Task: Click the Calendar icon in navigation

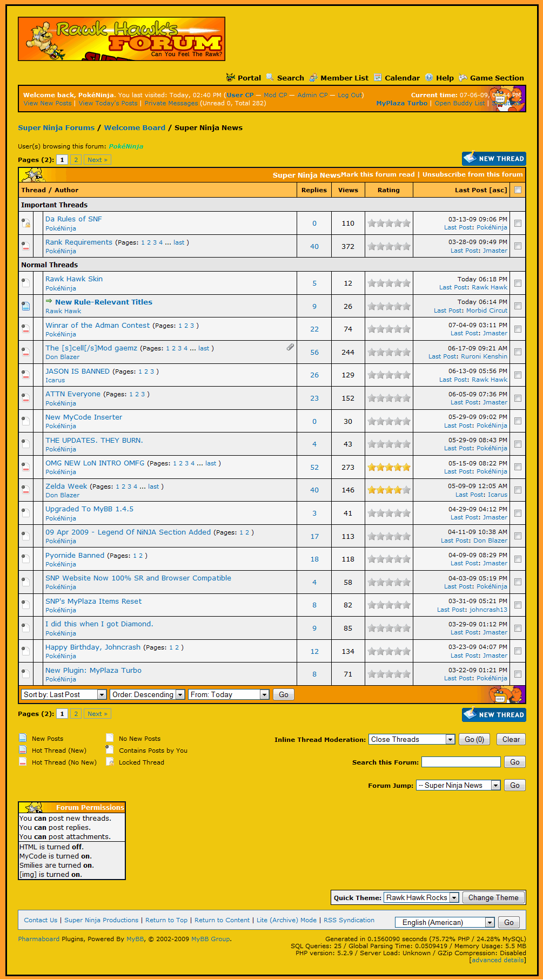Action: pos(378,77)
